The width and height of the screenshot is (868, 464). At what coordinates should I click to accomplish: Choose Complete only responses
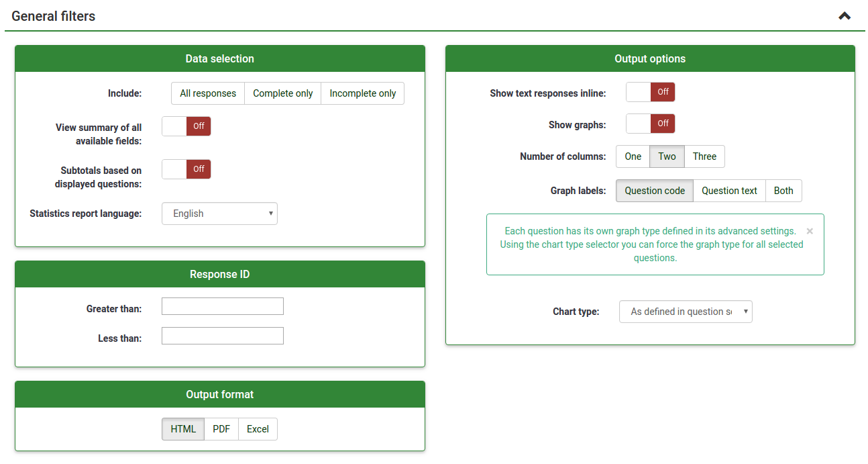pos(282,93)
